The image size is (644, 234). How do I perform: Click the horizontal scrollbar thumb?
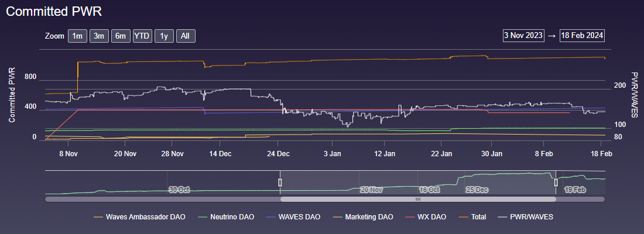[x=418, y=199]
